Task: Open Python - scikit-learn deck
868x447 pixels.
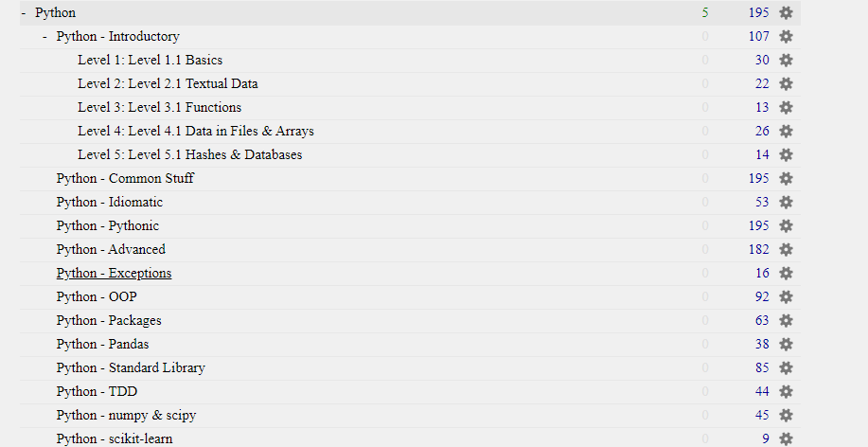Action: point(115,438)
